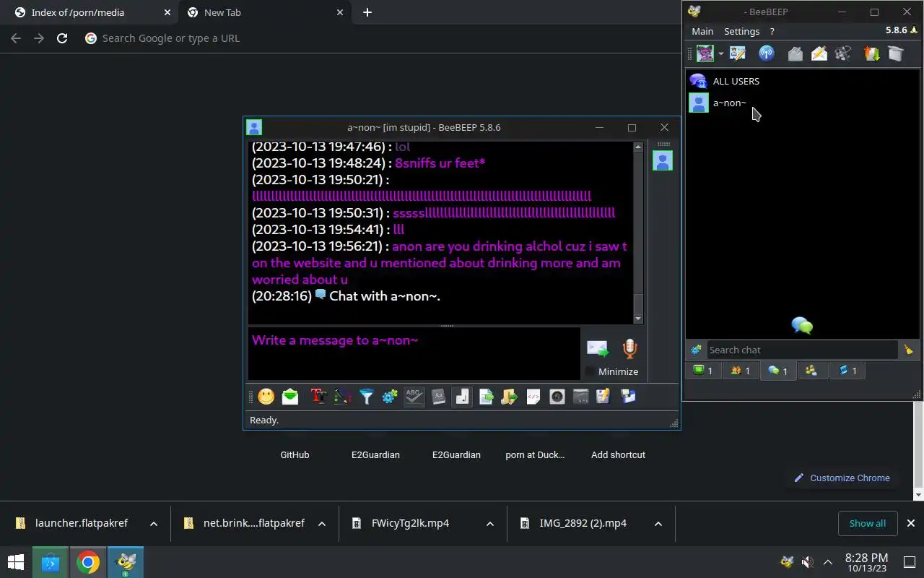This screenshot has height=578, width=924.
Task: Close the New Tab browser tab
Action: [x=339, y=12]
